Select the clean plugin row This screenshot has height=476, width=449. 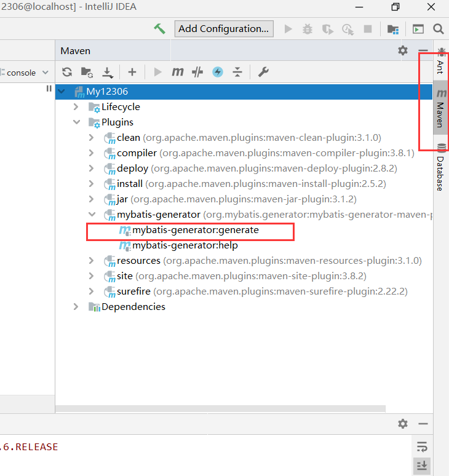(244, 138)
